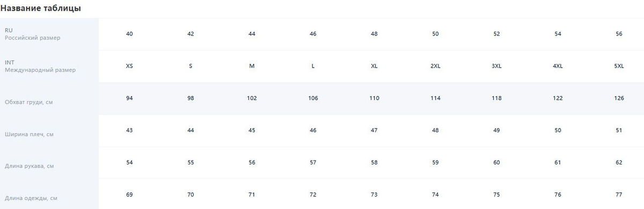Select Russian size 56 cell
Screen dimensions: 644x209
tap(619, 34)
